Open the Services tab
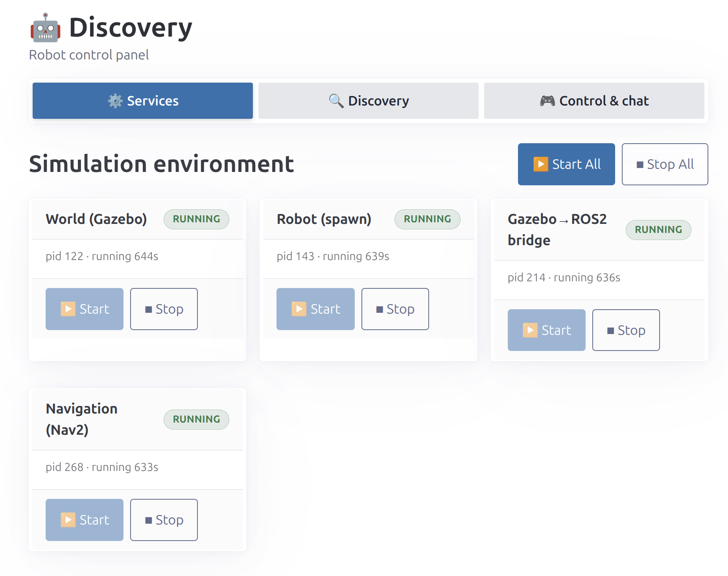Image resolution: width=728 pixels, height=576 pixels. pos(142,101)
